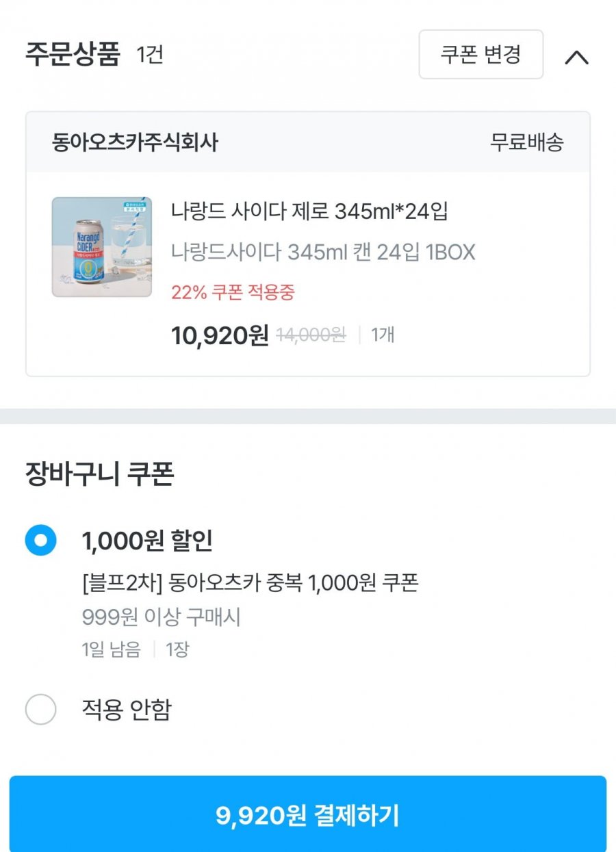
Task: Open the Narangd Cider product thumbnail
Action: point(102,247)
